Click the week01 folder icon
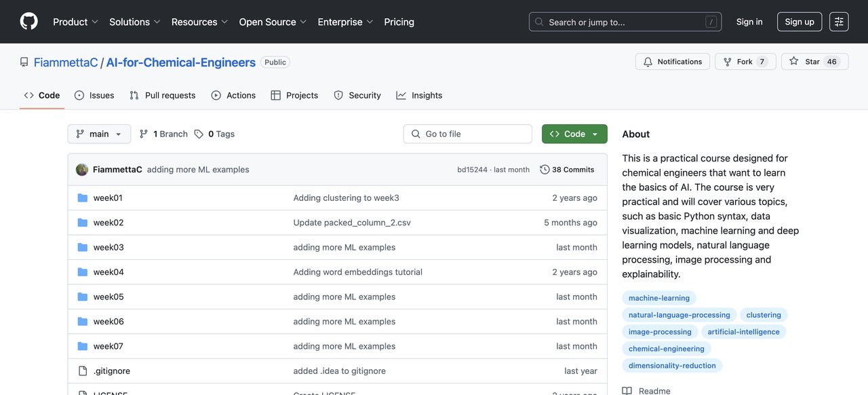Screen dimensions: 868x395 83,198
